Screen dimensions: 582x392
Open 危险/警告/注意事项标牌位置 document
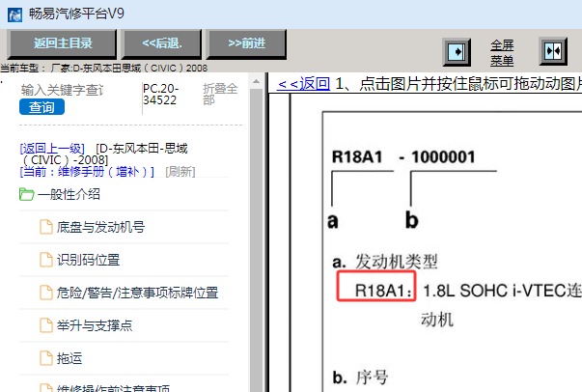point(137,293)
